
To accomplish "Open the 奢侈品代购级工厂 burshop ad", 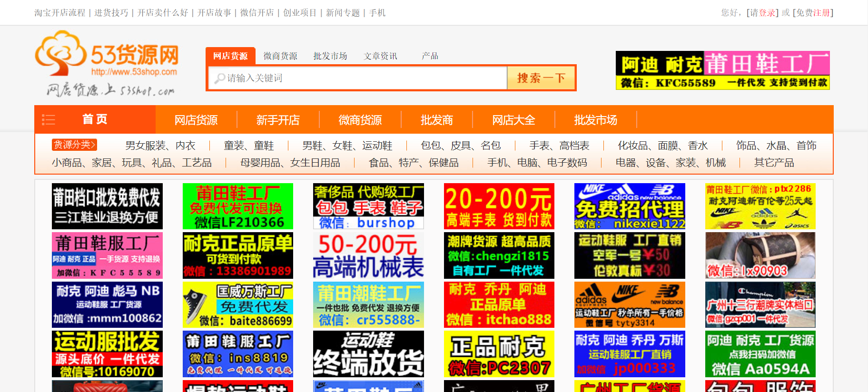I will pyautogui.click(x=368, y=206).
